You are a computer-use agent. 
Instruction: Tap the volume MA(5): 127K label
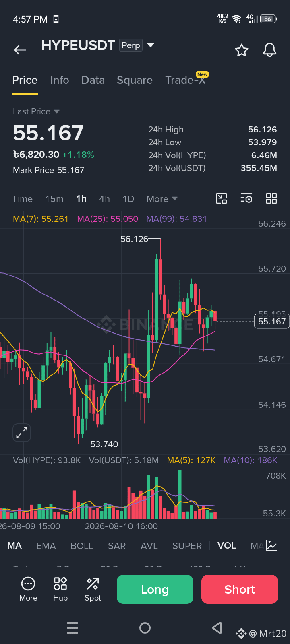[x=191, y=460]
